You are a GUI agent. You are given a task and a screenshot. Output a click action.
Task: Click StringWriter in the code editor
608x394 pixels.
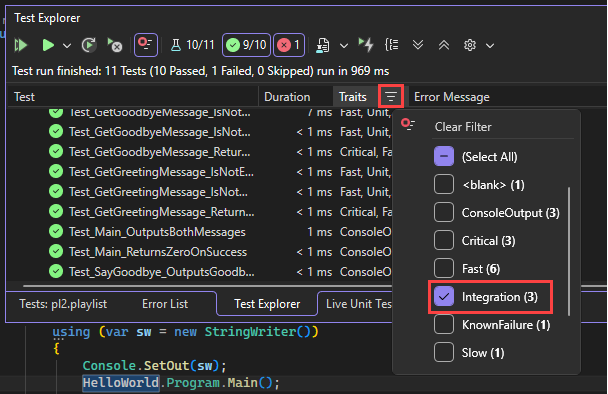[x=250, y=332]
